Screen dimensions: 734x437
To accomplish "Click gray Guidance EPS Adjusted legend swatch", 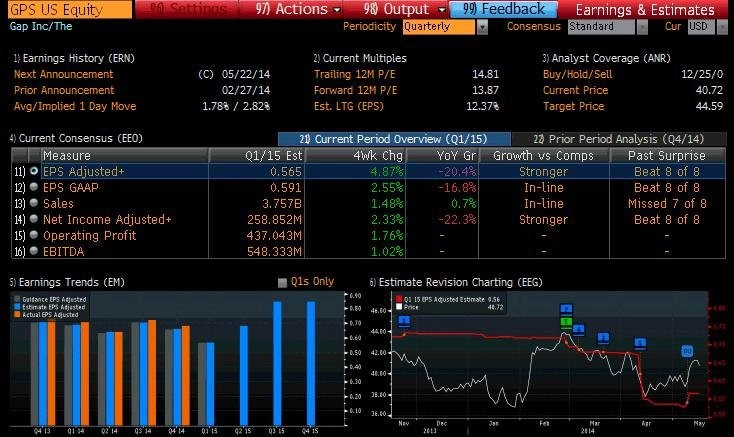I will click(17, 299).
